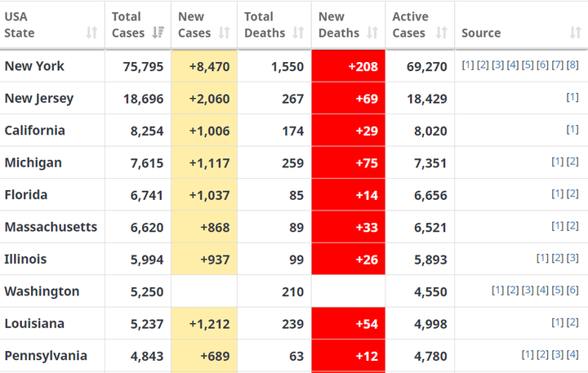Click the Active Cases column header text

[410, 24]
